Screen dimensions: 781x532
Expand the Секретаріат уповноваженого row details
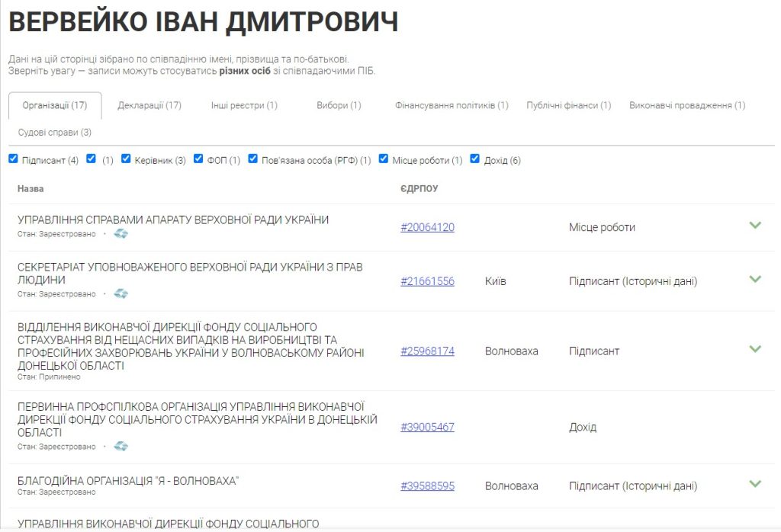tap(755, 280)
